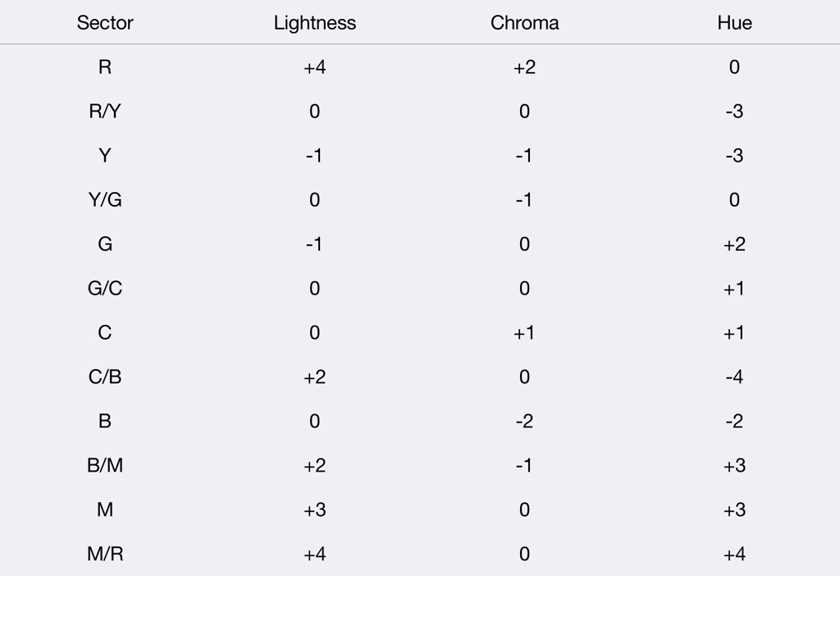The height and width of the screenshot is (630, 840).
Task: Click the Hue value for C/B sector
Action: coord(734,377)
